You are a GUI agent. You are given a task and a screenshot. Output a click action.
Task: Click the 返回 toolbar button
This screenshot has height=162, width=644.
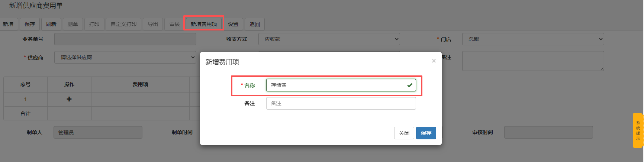255,24
